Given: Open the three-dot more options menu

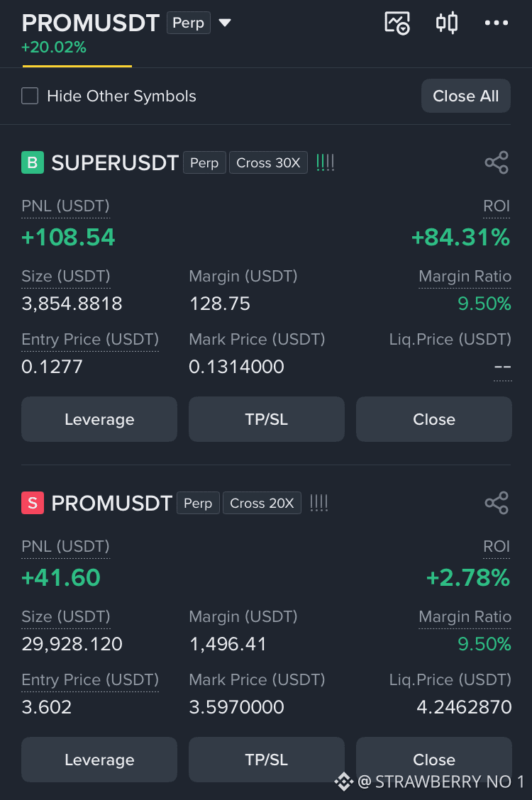Looking at the screenshot, I should (497, 23).
